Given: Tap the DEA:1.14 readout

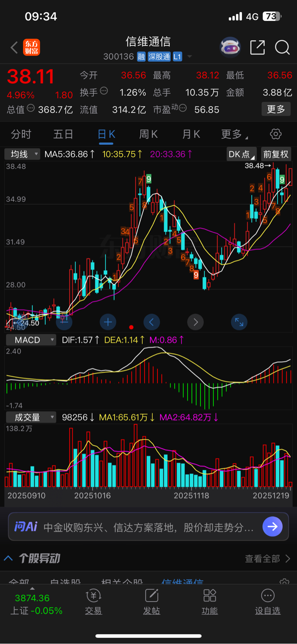Looking at the screenshot, I should point(125,340).
